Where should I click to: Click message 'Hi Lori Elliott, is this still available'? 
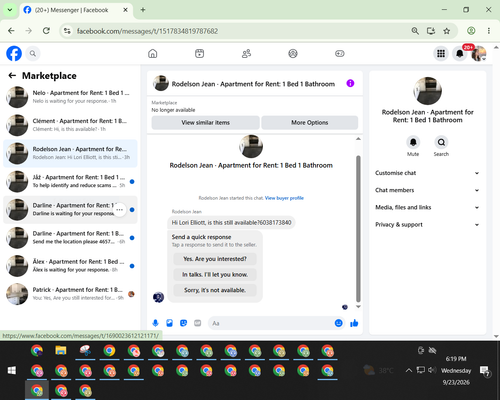coord(231,222)
